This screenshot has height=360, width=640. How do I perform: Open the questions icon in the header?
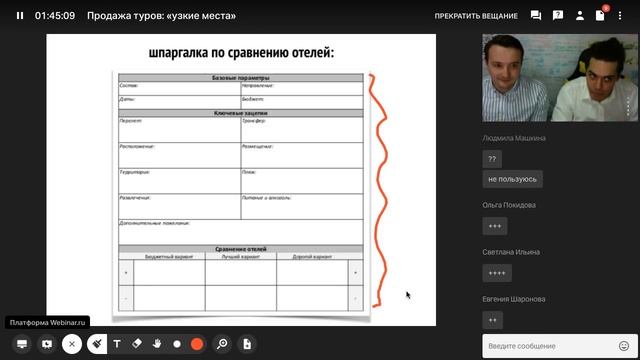pyautogui.click(x=558, y=16)
